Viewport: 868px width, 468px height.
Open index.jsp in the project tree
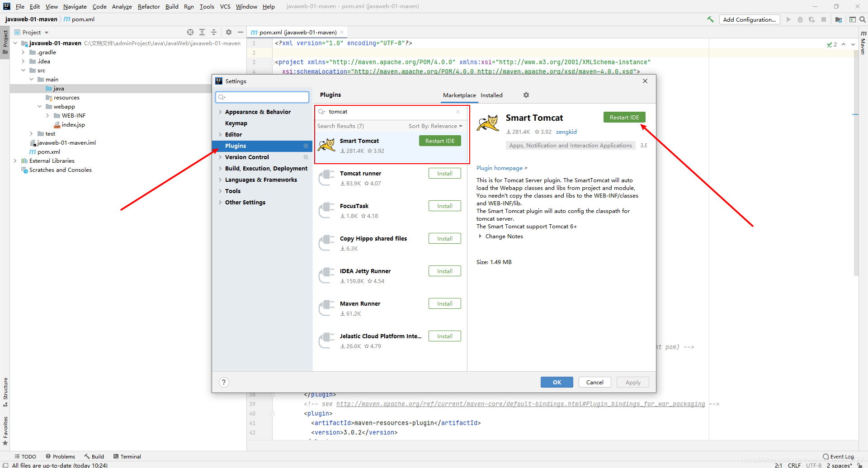tap(73, 124)
